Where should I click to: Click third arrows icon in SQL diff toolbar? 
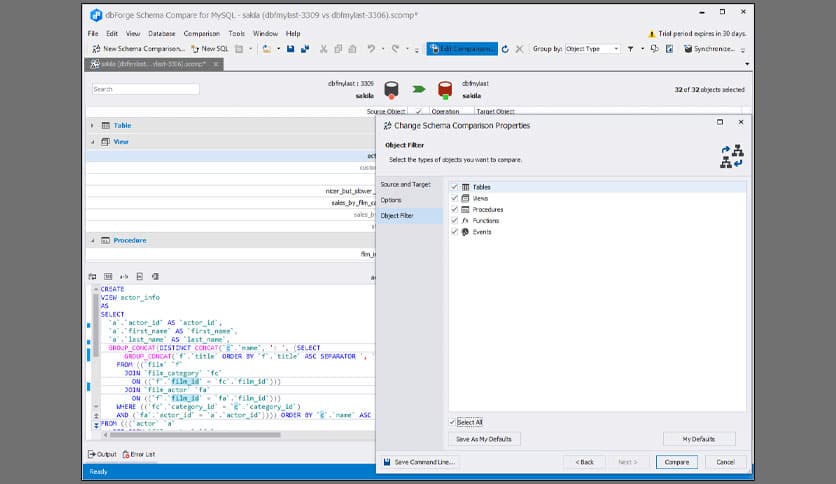(124, 277)
